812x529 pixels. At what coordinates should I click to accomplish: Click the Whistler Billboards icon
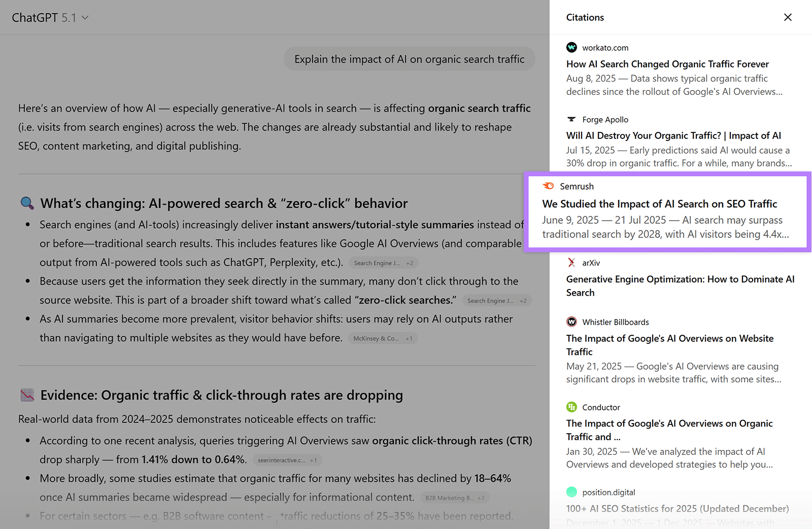click(x=572, y=322)
